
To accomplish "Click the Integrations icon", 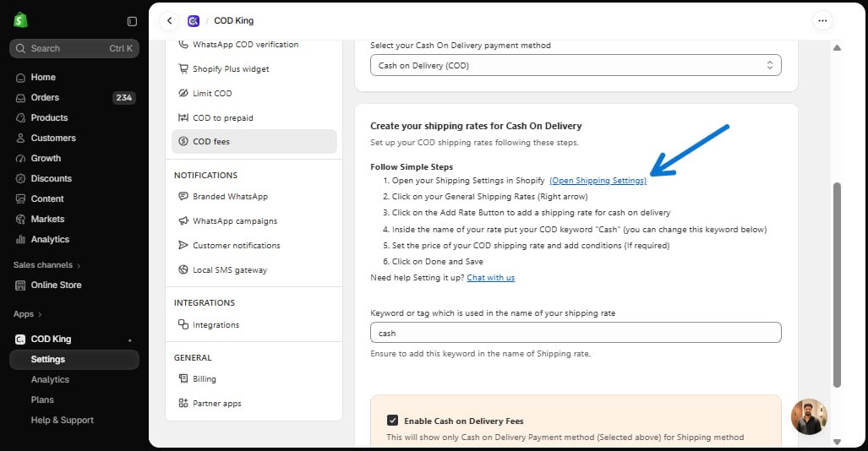I will pos(183,324).
